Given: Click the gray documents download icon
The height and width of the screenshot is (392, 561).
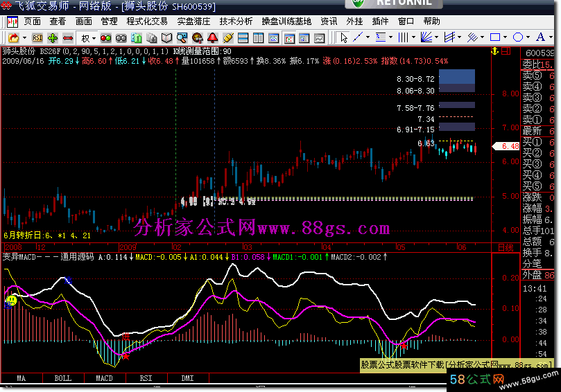Looking at the screenshot, I should pyautogui.click(x=152, y=37).
